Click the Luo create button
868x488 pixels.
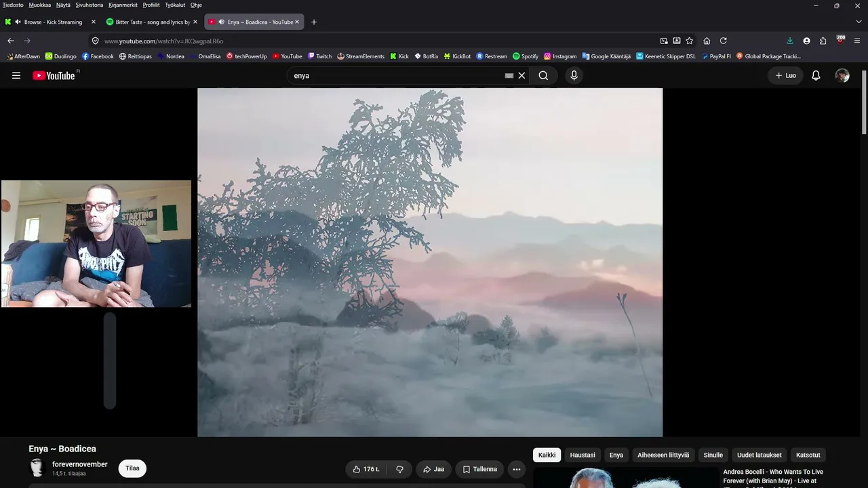[x=785, y=75]
